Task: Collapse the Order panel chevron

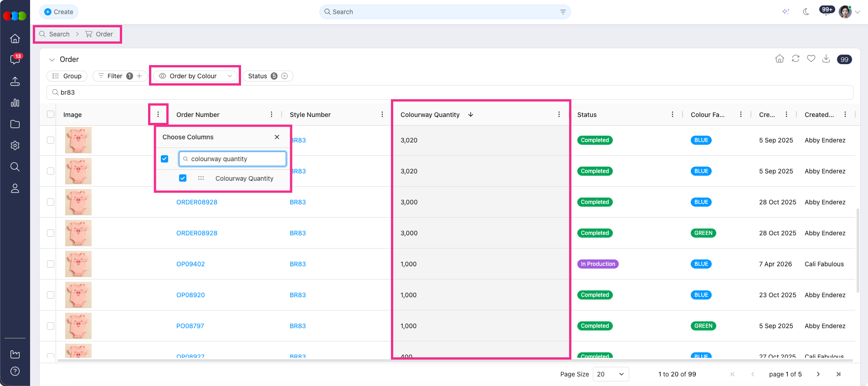Action: [x=51, y=60]
